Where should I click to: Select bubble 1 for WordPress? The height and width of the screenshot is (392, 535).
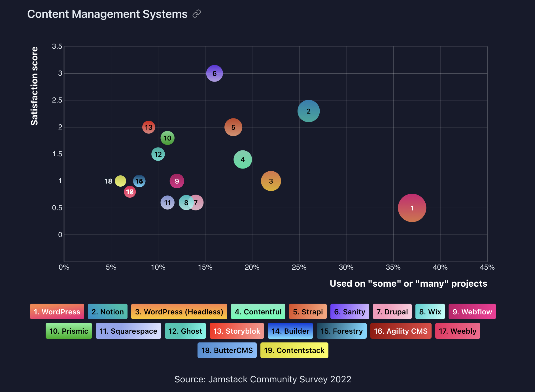412,208
